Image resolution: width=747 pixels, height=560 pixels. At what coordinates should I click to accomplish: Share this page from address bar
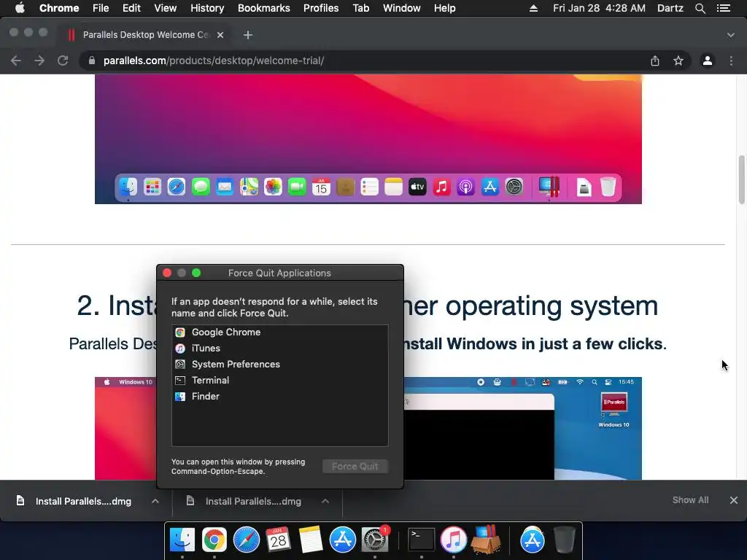pos(655,61)
